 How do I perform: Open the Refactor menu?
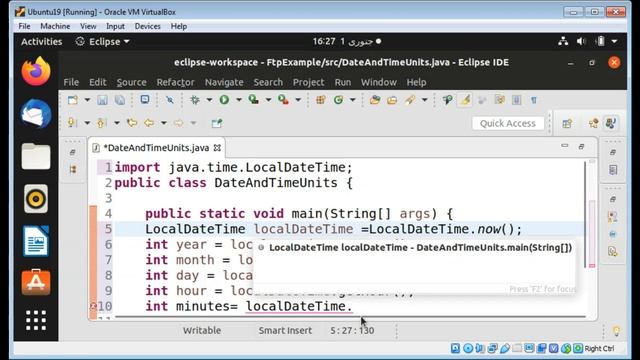[176, 82]
